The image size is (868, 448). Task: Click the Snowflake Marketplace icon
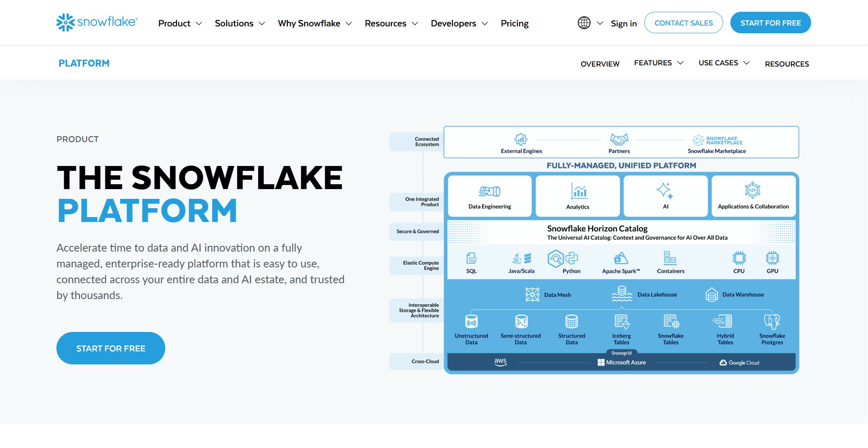tap(699, 140)
